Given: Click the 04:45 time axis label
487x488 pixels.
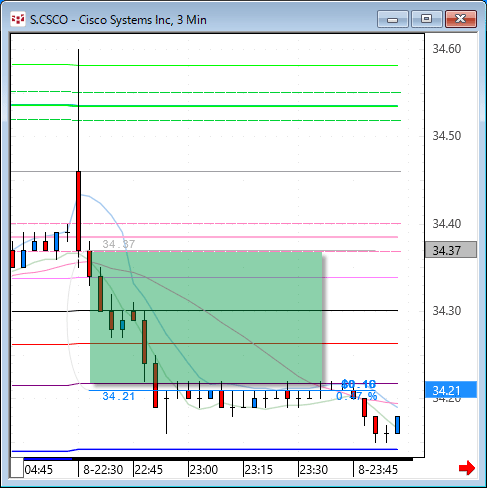Looking at the screenshot, I should [x=39, y=470].
